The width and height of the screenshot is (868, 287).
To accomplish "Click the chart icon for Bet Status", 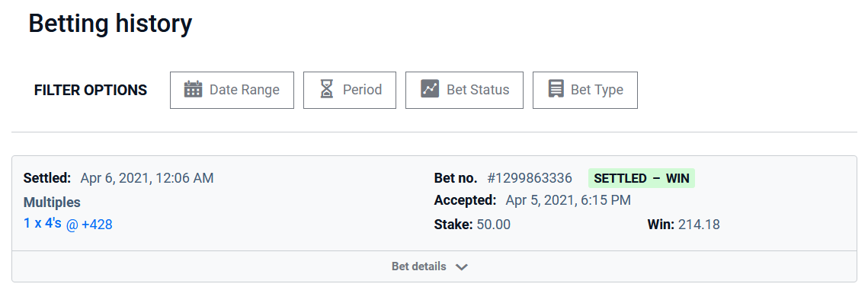I will click(430, 90).
